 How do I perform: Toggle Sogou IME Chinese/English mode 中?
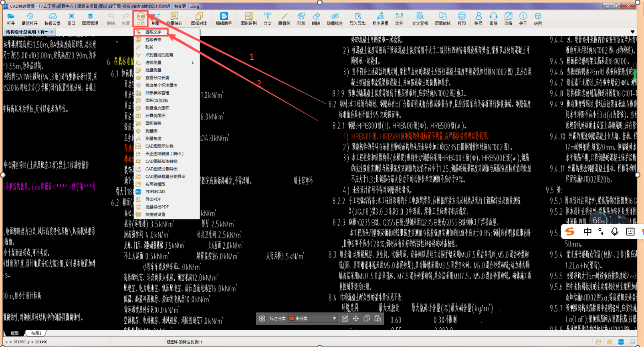pyautogui.click(x=587, y=232)
